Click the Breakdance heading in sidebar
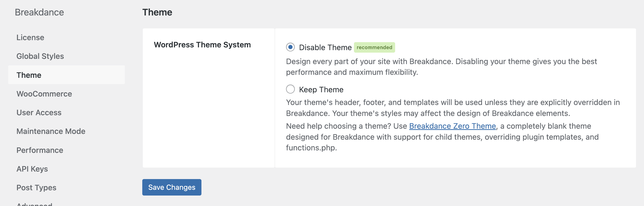Image resolution: width=644 pixels, height=206 pixels. pos(39,12)
